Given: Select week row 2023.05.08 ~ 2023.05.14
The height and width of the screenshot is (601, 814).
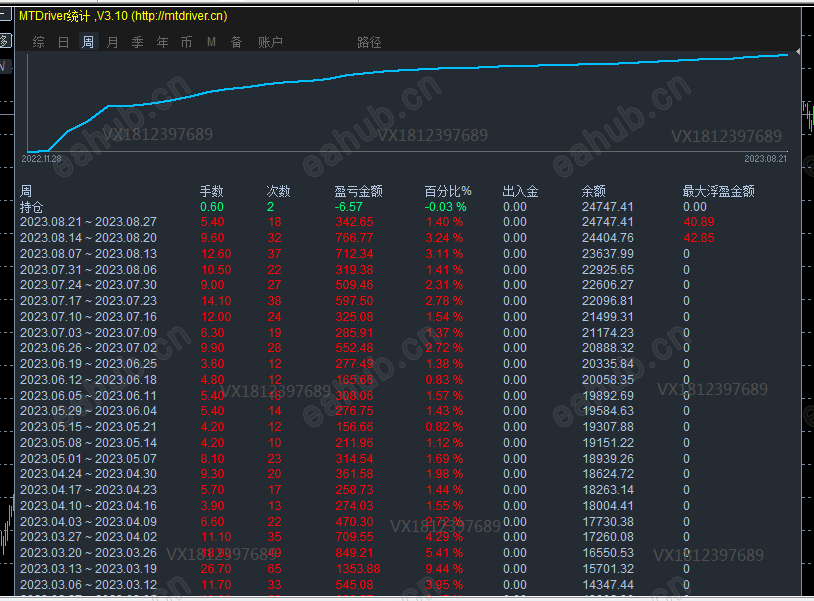Looking at the screenshot, I should click(88, 443).
